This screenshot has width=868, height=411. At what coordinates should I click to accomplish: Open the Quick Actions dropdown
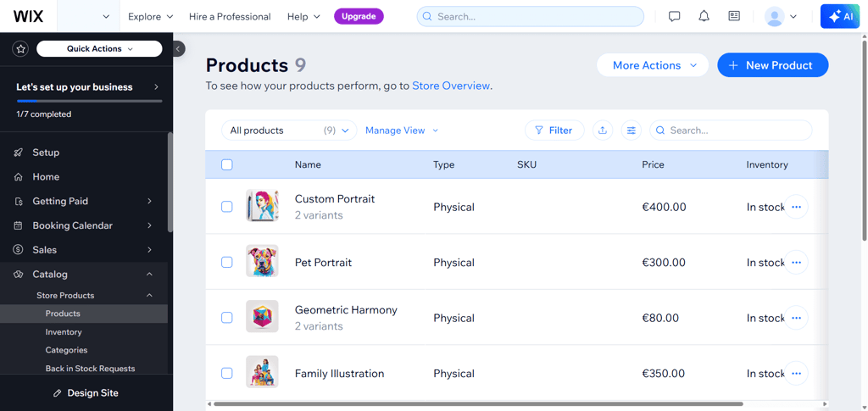click(x=100, y=48)
